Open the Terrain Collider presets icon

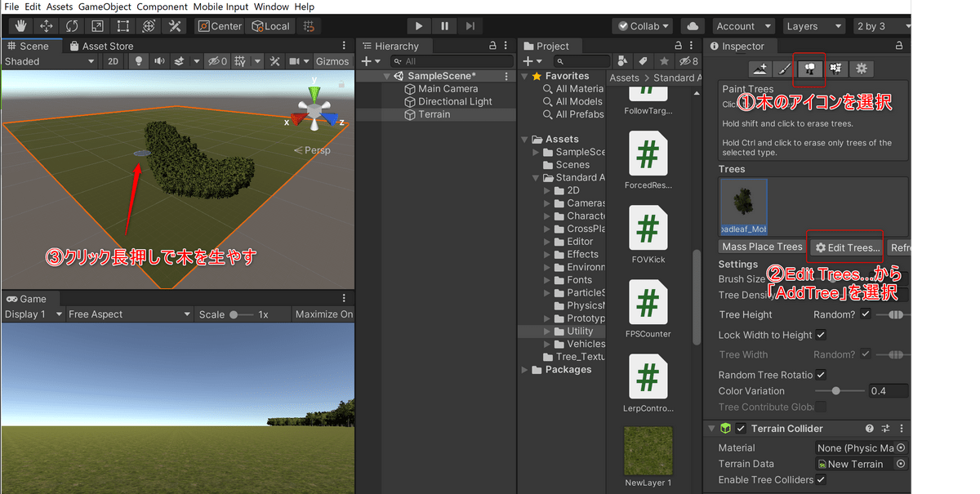point(886,429)
